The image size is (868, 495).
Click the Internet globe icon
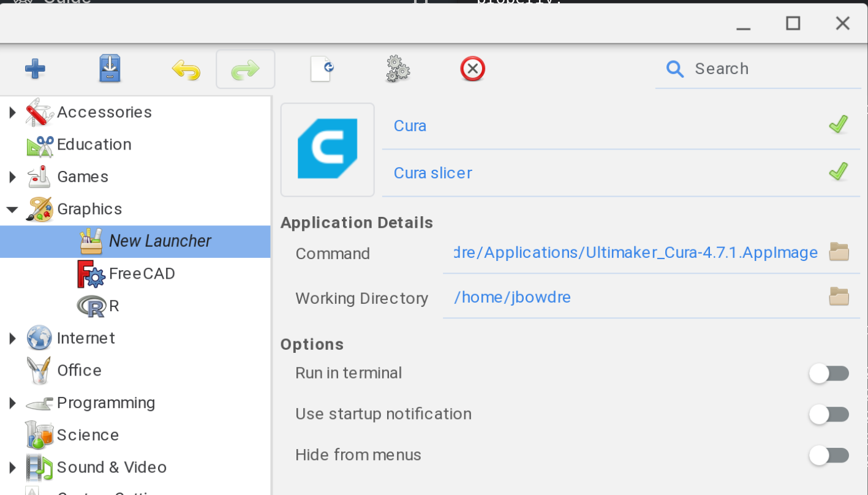click(x=40, y=338)
